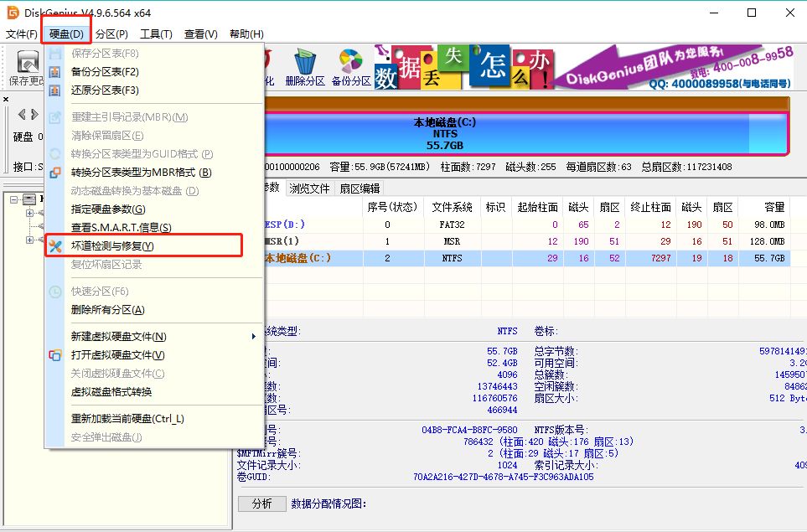Click the restore partition table menu icon
The width and height of the screenshot is (807, 532).
pos(55,90)
